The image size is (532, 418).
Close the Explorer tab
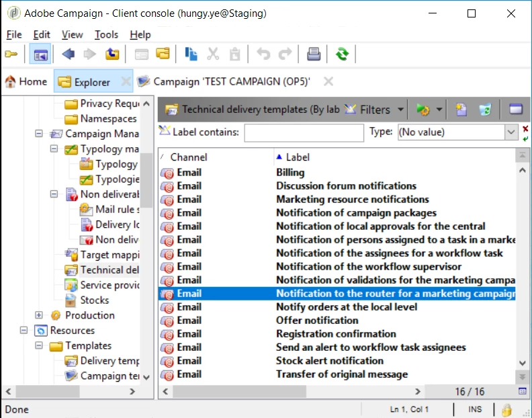(126, 81)
